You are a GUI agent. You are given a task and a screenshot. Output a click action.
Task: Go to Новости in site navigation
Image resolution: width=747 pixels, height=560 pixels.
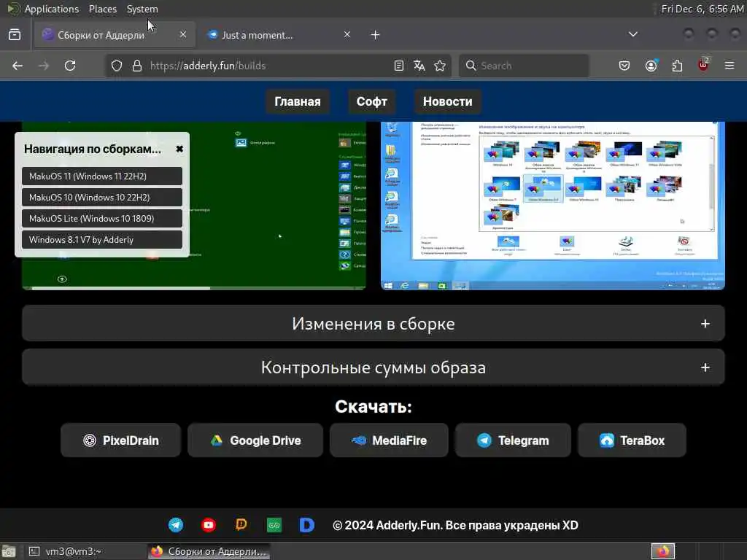click(x=447, y=101)
